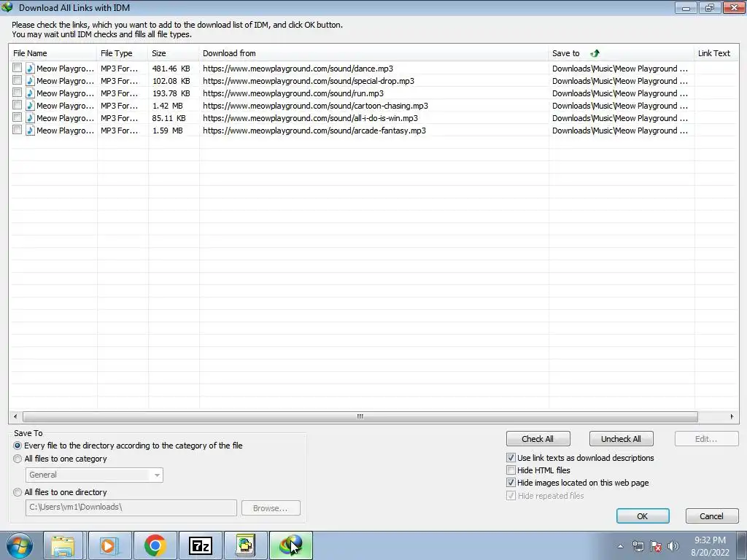Image resolution: width=747 pixels, height=560 pixels.
Task: Click the Cancel button
Action: tap(712, 516)
